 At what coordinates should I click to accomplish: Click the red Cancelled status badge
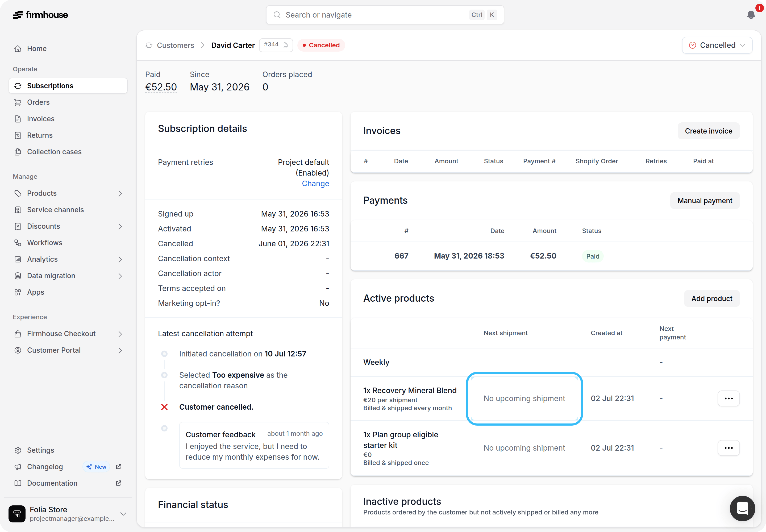point(321,45)
